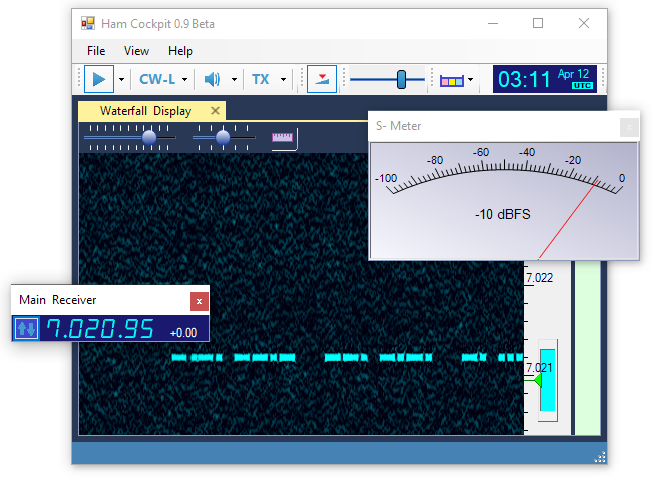Viewport: 657px width, 483px height.
Task: Click the pink ruler scale icon
Action: pos(282,137)
